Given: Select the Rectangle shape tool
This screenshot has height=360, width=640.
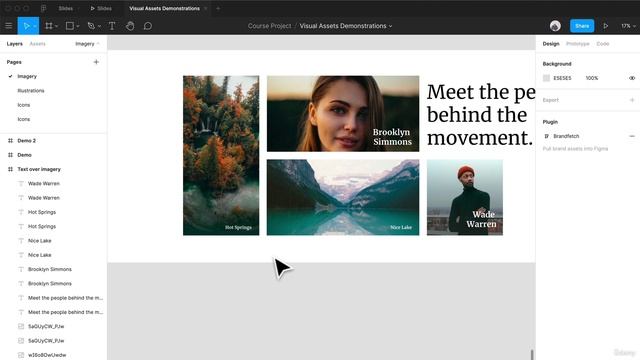Looking at the screenshot, I should (70, 26).
